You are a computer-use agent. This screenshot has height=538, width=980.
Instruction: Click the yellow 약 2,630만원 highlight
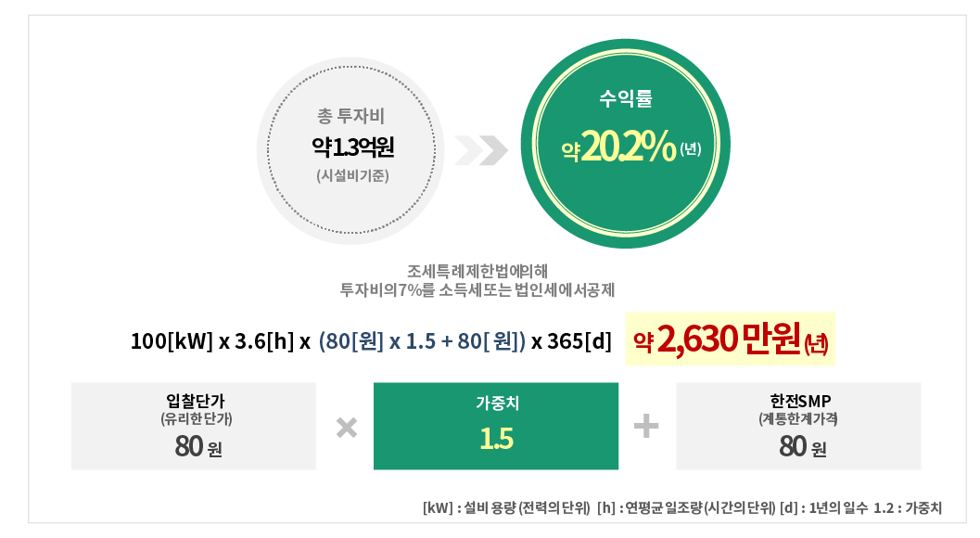click(730, 339)
